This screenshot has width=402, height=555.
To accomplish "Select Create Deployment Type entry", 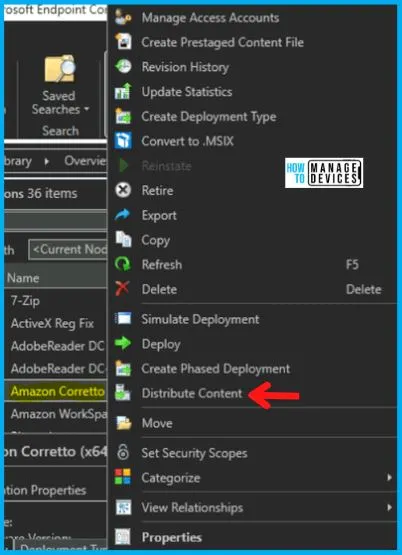I will [x=209, y=116].
